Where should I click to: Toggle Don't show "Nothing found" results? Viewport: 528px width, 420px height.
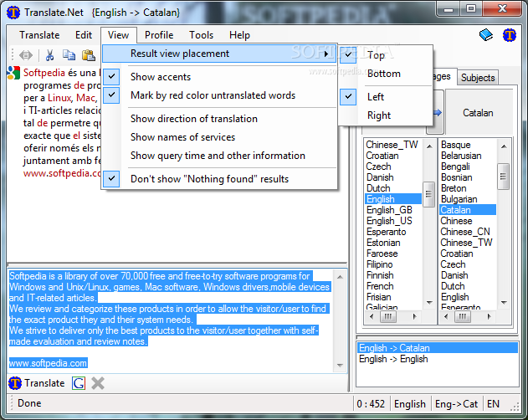[x=219, y=179]
